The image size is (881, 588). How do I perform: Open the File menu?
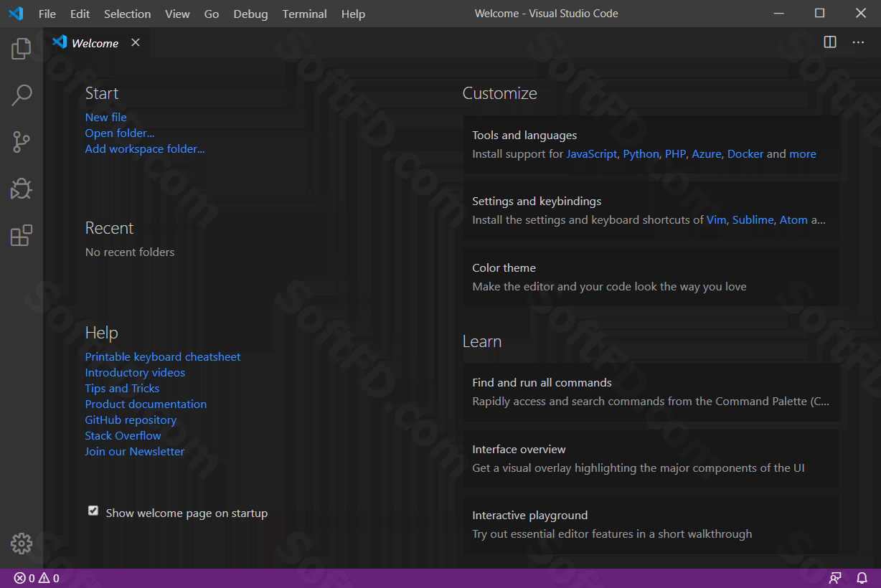(x=47, y=14)
